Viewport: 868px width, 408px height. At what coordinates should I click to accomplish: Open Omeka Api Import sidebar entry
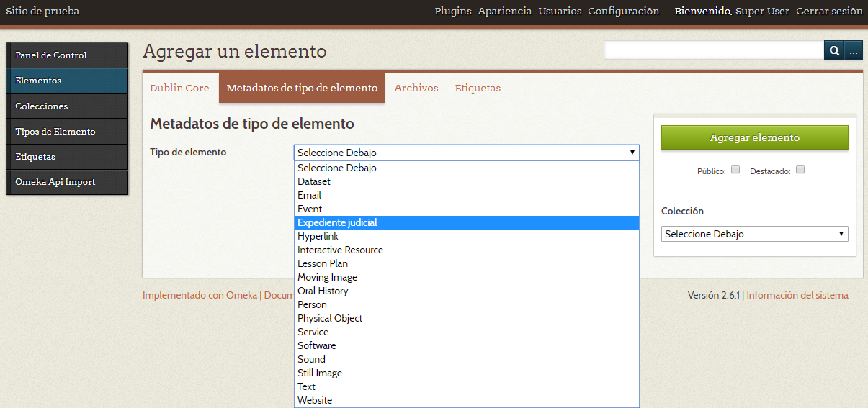pyautogui.click(x=66, y=182)
